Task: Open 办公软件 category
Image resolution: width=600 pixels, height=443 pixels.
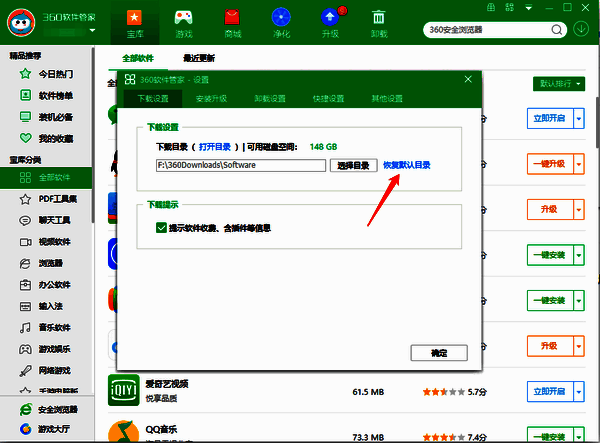Action: (45, 285)
